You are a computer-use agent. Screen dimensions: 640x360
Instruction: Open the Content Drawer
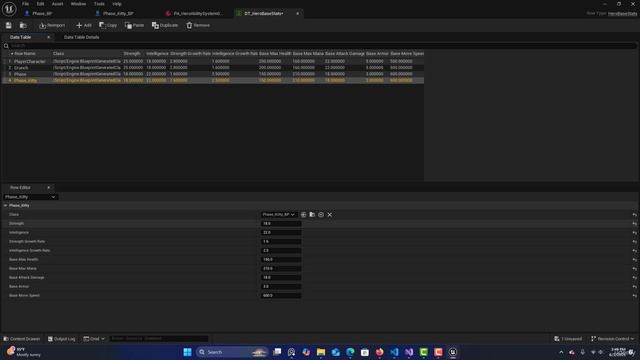pos(22,339)
